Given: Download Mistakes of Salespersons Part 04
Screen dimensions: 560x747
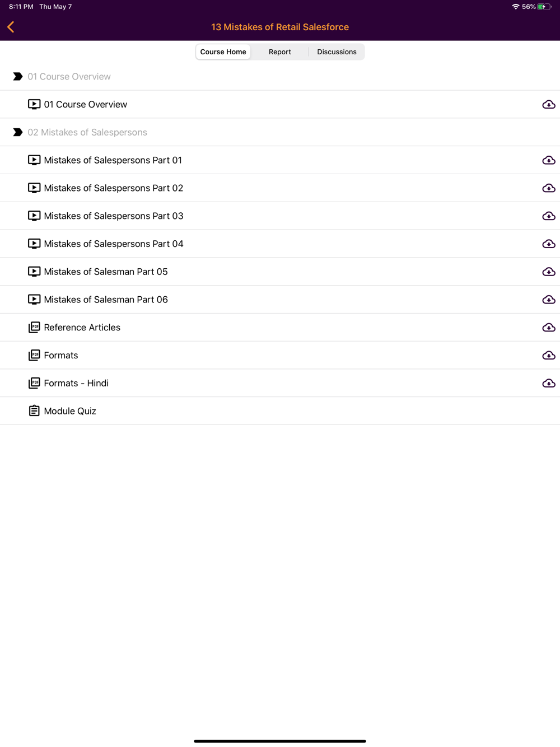Looking at the screenshot, I should (x=548, y=244).
